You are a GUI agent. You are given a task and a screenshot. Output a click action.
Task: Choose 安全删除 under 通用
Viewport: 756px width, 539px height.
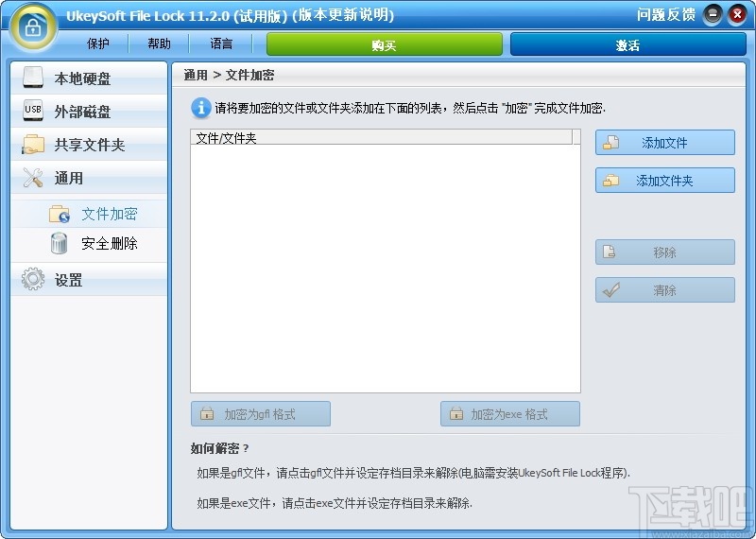tap(89, 243)
